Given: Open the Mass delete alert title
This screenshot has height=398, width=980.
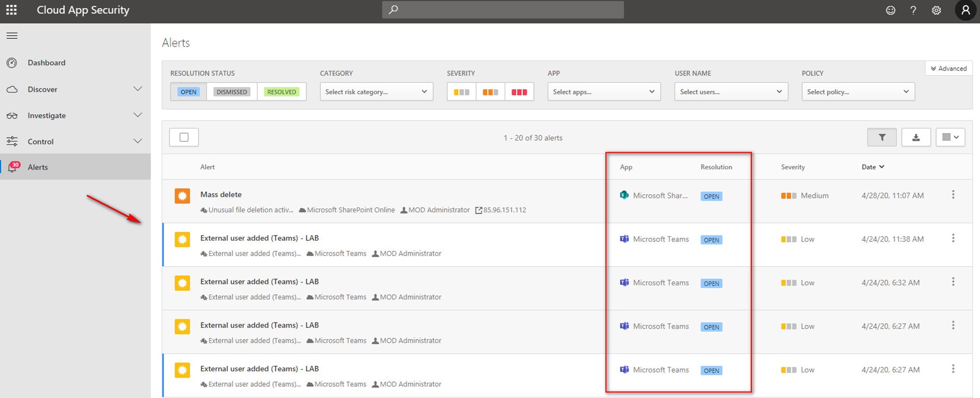Looking at the screenshot, I should pyautogui.click(x=221, y=194).
